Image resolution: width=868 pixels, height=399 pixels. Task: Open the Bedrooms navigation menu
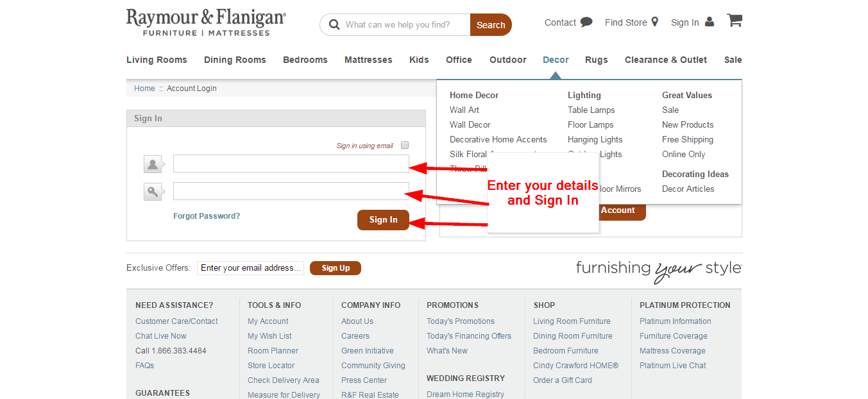tap(305, 59)
